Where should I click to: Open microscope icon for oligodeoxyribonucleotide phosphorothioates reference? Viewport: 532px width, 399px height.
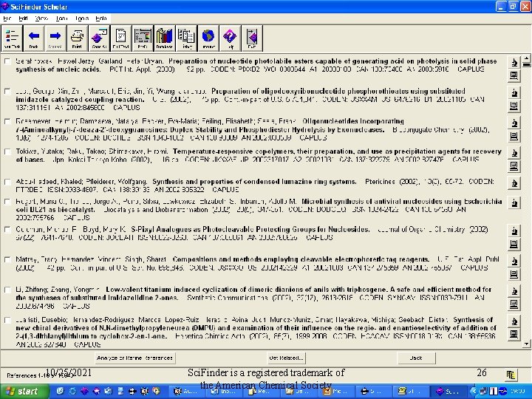click(x=514, y=92)
